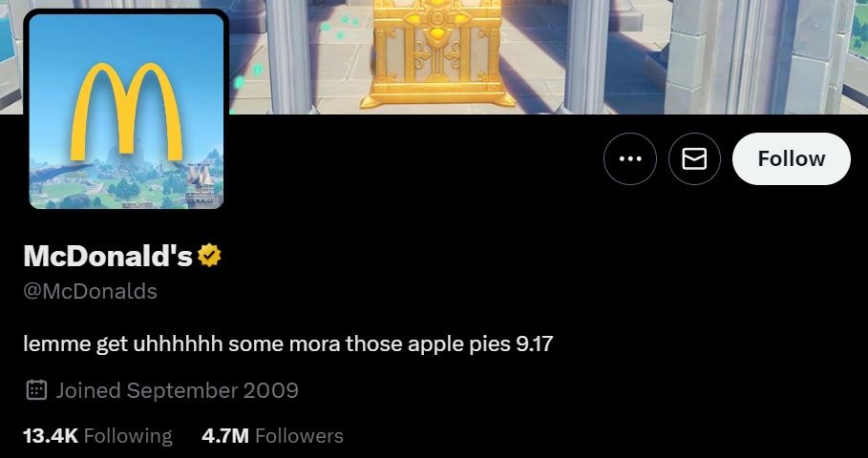Click the '9.17' date in bio

(x=534, y=344)
